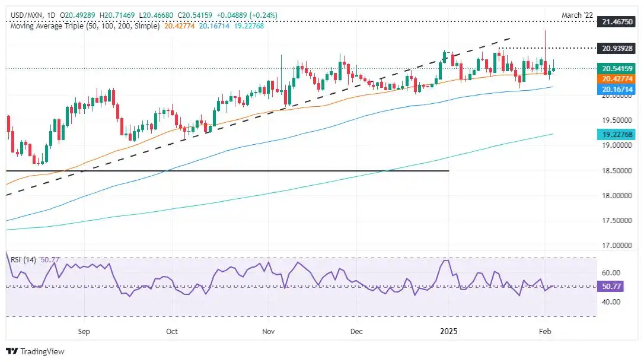This screenshot has width=644, height=362.
Task: Click the RSI 60.00 axis label
Action: [x=611, y=273]
